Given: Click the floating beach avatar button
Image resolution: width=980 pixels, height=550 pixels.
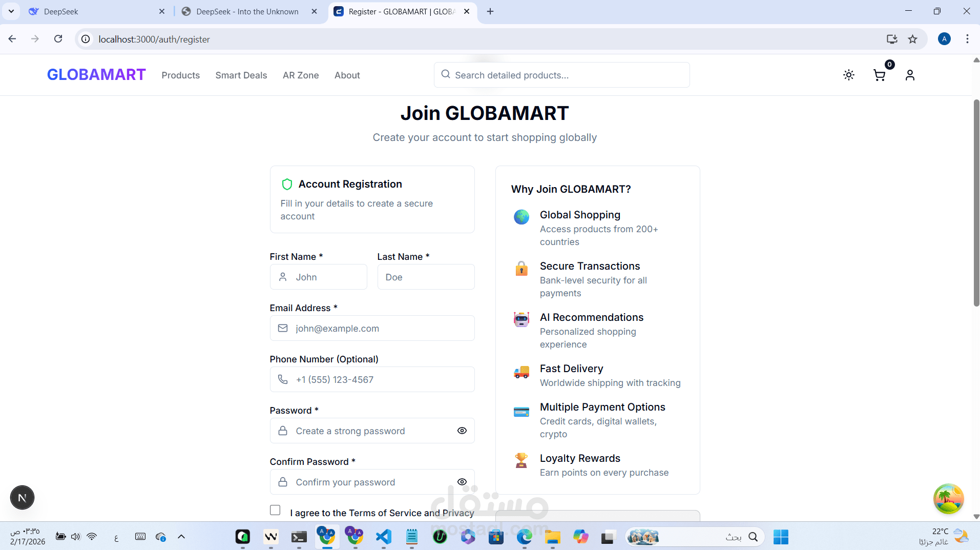Looking at the screenshot, I should pyautogui.click(x=948, y=498).
